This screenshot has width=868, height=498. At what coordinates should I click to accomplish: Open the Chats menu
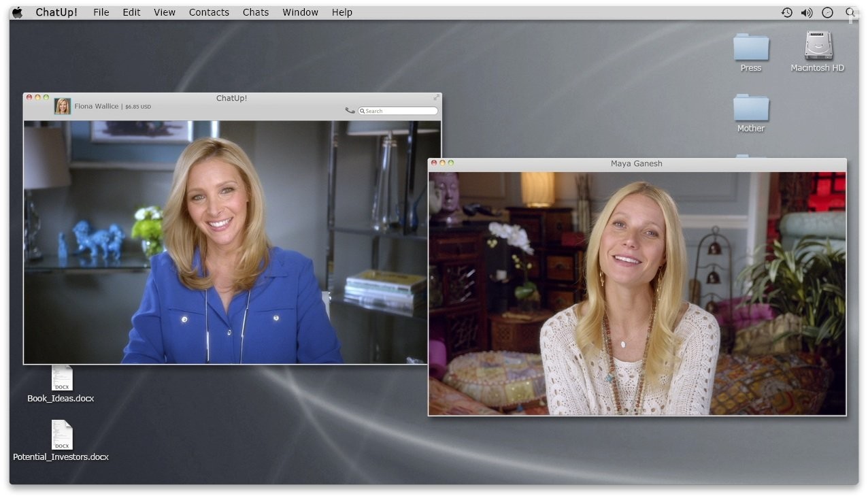[x=255, y=12]
